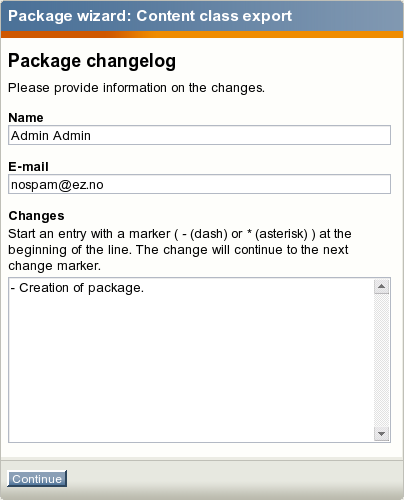Click the Continue button
The width and height of the screenshot is (404, 500).
[37, 479]
